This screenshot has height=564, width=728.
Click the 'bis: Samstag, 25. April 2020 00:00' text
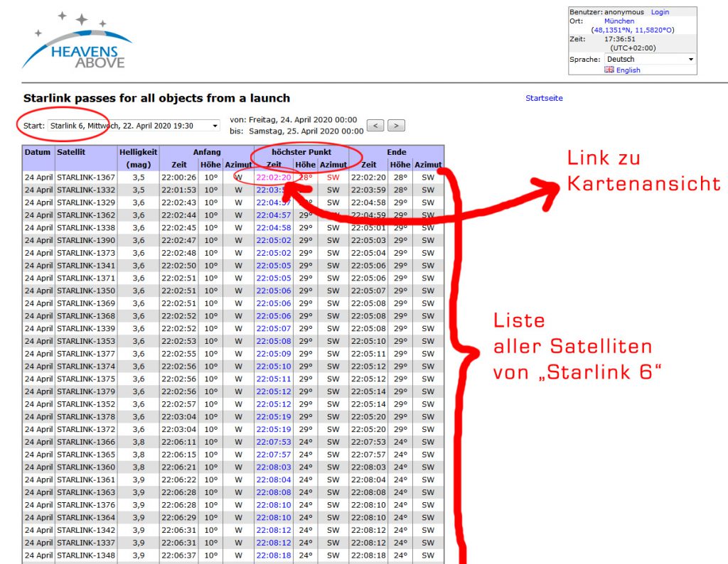pos(296,131)
